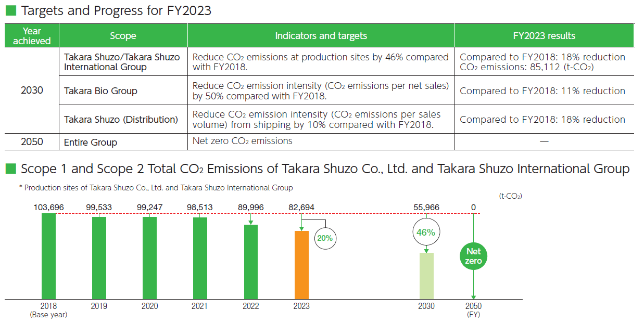Select the green 2019 bar in the chart

click(x=99, y=258)
